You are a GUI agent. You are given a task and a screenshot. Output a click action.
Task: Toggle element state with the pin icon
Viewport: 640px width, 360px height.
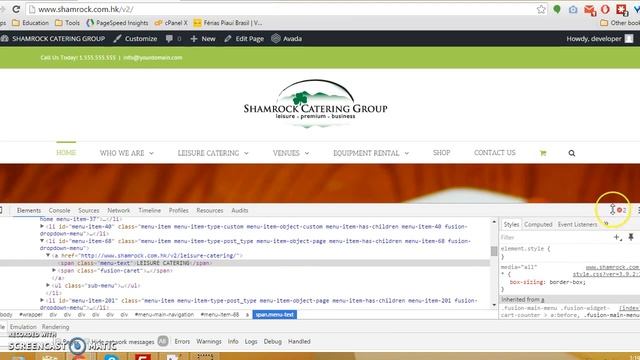coord(631,237)
